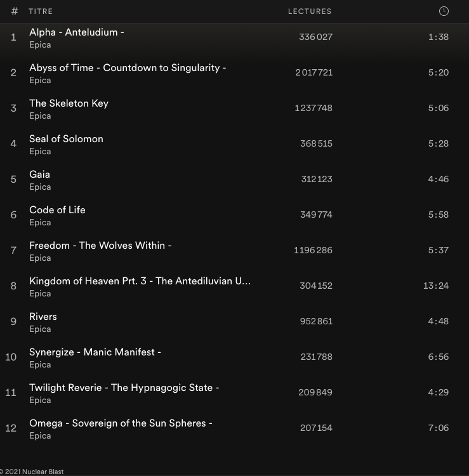Click the # column header

15,11
